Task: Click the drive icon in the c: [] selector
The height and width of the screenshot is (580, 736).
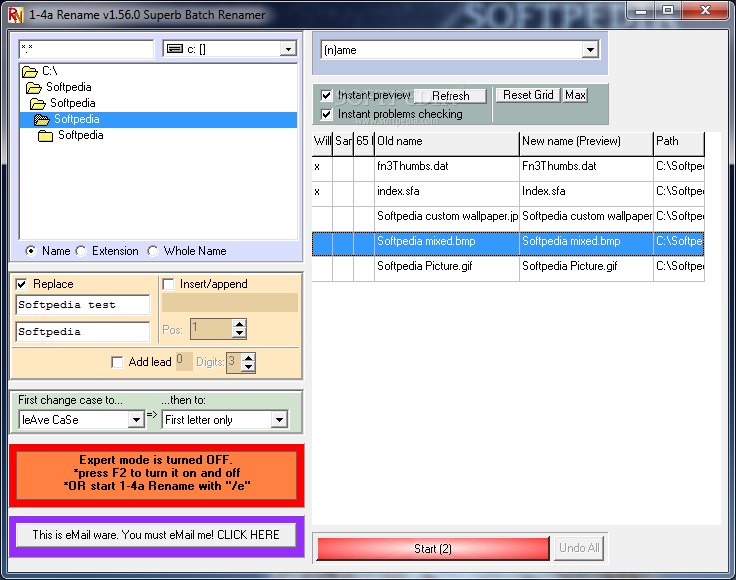Action: coord(175,49)
